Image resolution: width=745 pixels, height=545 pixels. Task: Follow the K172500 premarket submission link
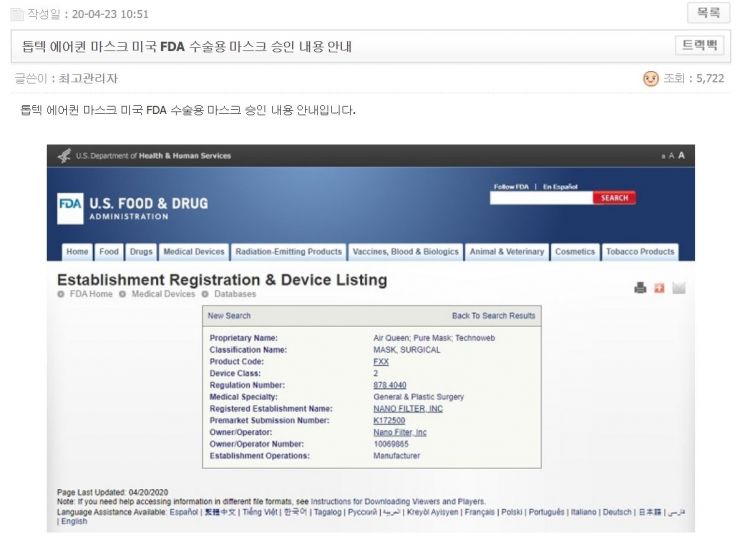(x=389, y=421)
